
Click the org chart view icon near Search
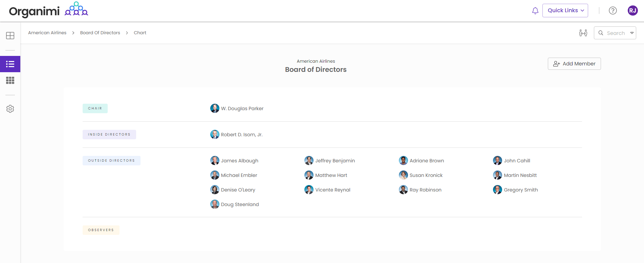(583, 33)
